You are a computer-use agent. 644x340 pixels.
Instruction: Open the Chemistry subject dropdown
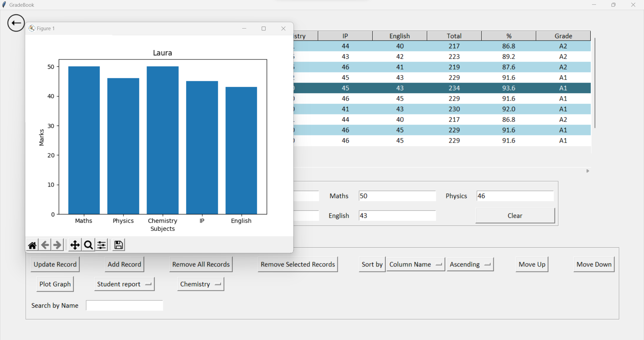[200, 284]
